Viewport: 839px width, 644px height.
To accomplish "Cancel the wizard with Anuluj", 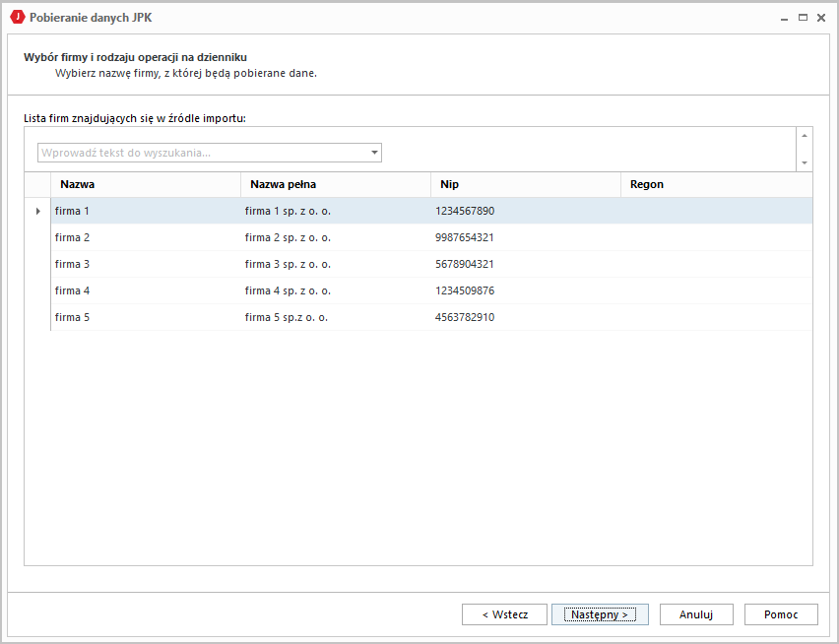I will click(695, 614).
